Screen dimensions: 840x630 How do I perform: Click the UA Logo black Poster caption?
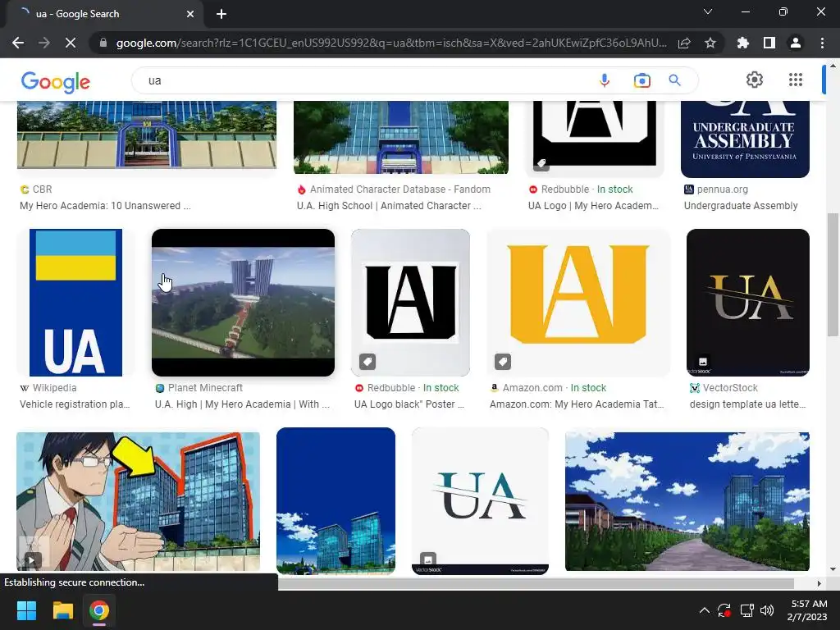[x=409, y=404]
